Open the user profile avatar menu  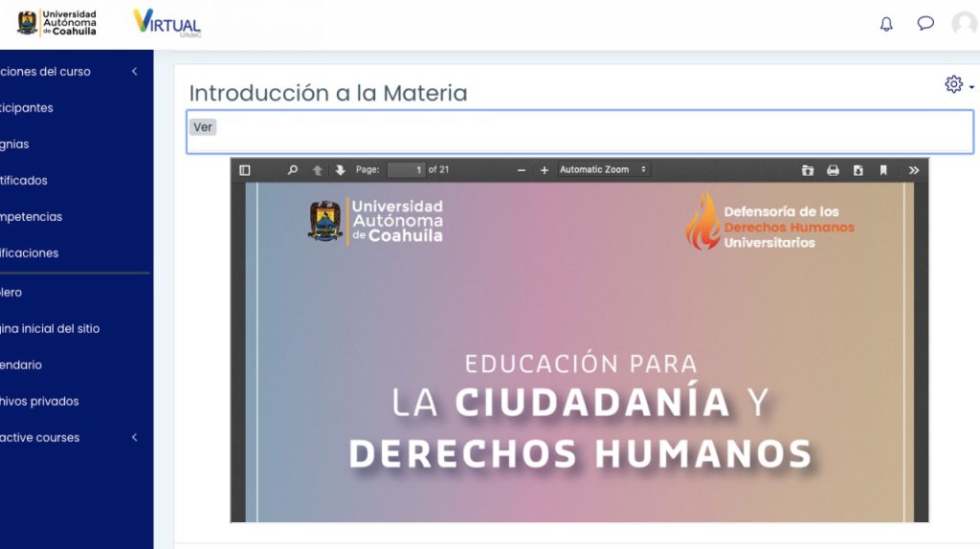[x=965, y=24]
